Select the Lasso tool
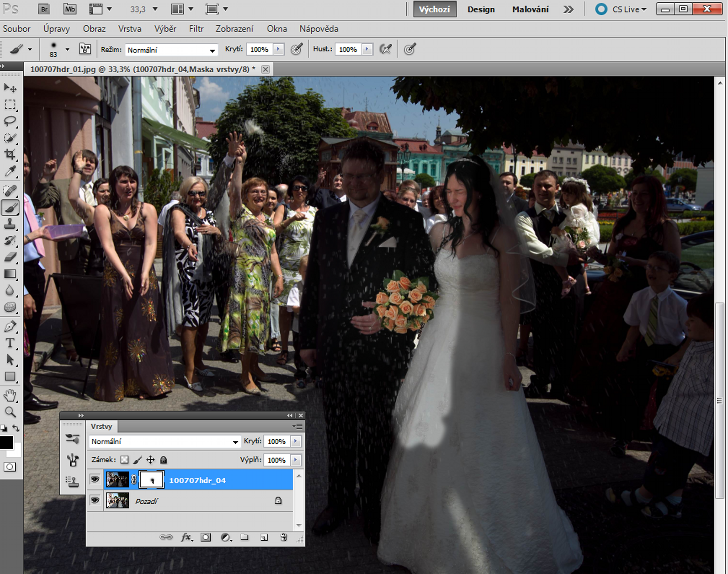This screenshot has width=728, height=574. click(10, 121)
